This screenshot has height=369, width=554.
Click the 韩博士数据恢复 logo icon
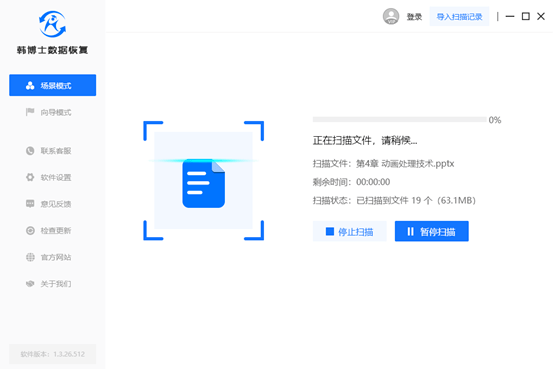(52, 24)
